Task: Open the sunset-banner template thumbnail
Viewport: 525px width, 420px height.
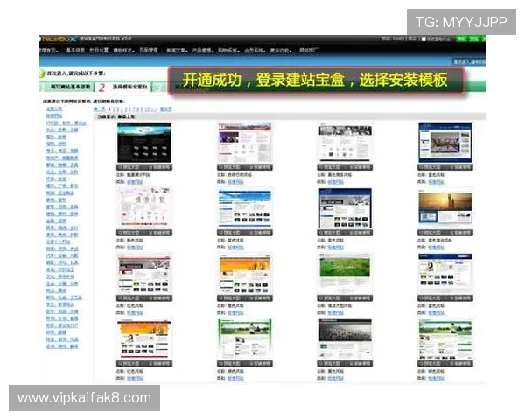Action: point(445,207)
